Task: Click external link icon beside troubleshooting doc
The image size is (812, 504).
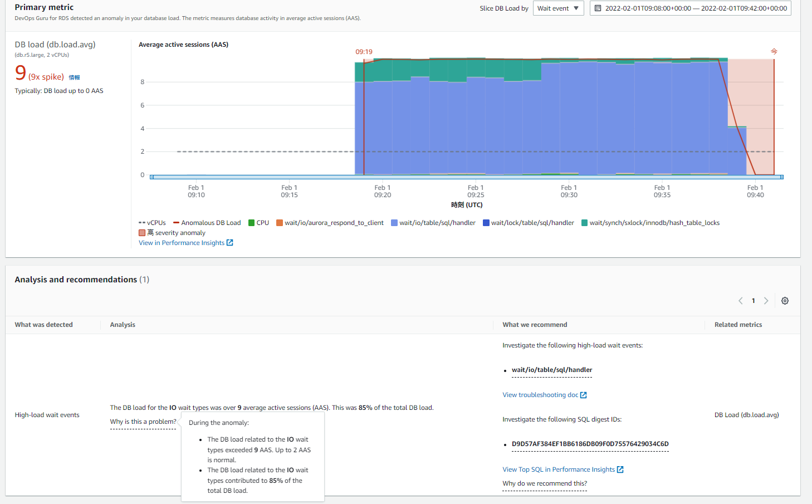Action: pos(584,395)
